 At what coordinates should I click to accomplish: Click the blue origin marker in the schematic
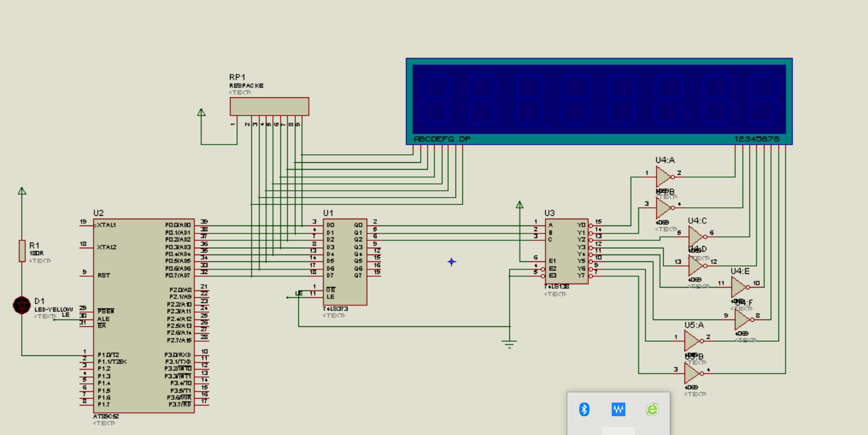pyautogui.click(x=452, y=261)
